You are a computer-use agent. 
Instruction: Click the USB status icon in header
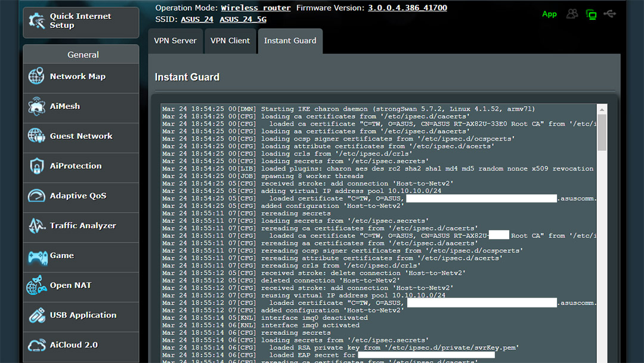609,14
